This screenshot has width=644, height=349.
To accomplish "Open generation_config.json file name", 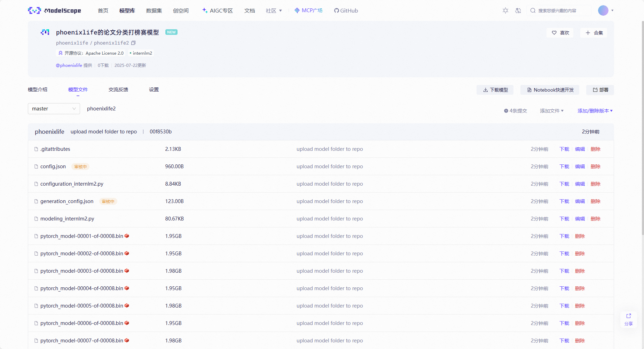I will (67, 201).
